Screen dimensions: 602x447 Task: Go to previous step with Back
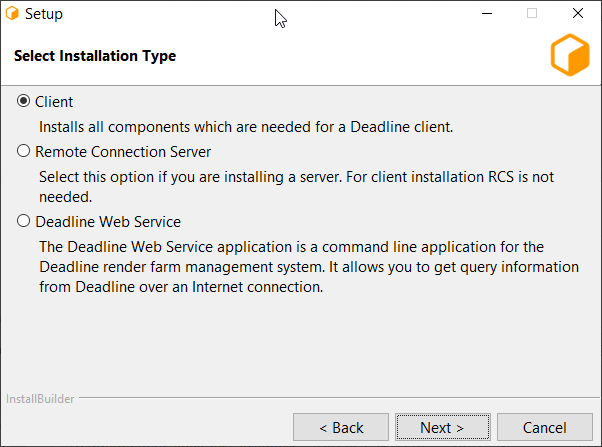pyautogui.click(x=341, y=427)
